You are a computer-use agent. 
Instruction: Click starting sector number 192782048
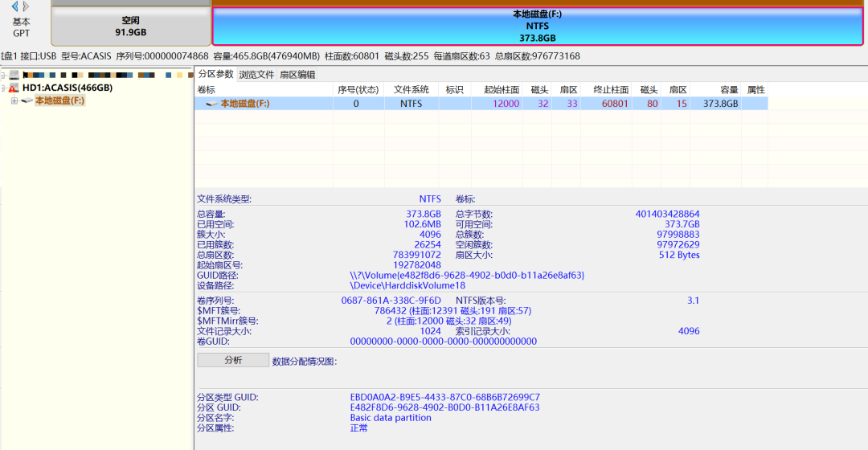tap(417, 265)
